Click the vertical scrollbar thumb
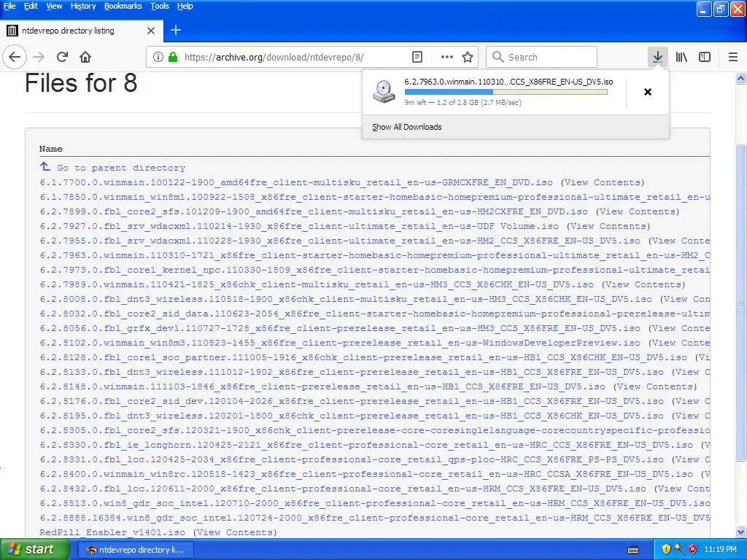 [x=741, y=303]
